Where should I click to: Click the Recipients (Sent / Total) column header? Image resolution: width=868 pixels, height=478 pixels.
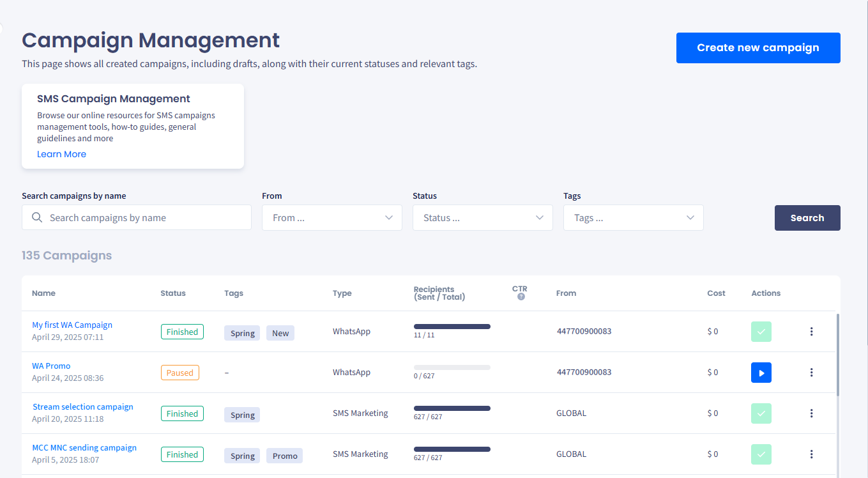tap(439, 293)
